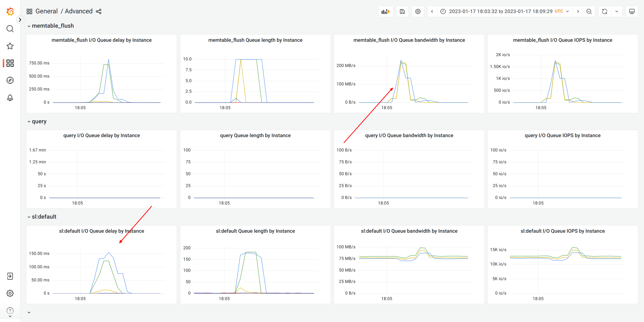Open the auto-refresh interval dropdown
Viewport: 644px width, 322px height.
[x=617, y=11]
